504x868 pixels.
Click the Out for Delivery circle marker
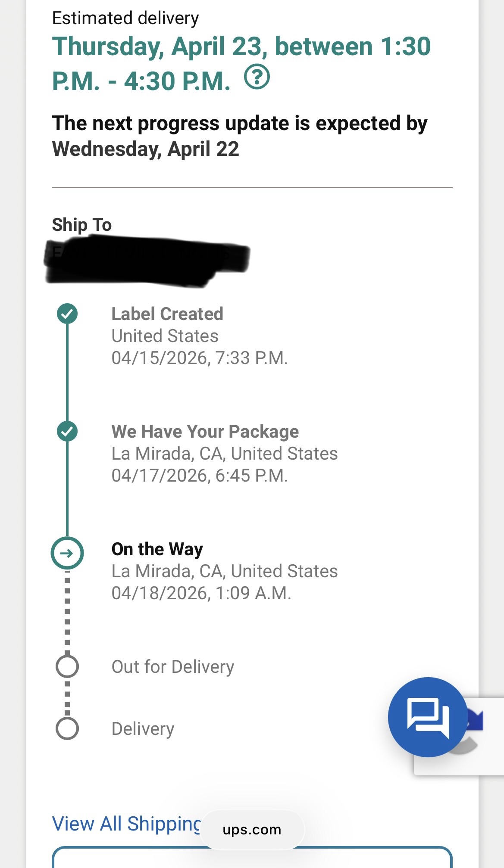click(x=67, y=666)
